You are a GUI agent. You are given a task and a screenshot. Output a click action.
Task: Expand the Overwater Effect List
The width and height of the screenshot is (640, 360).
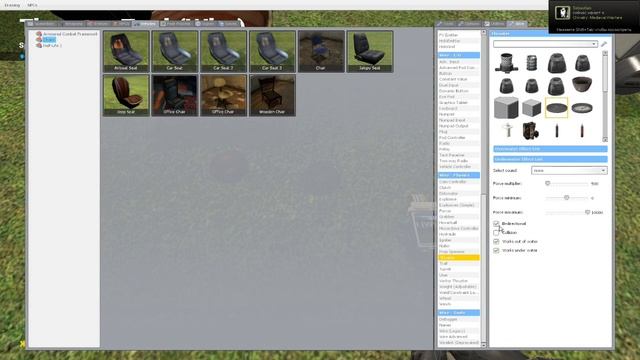(550, 149)
